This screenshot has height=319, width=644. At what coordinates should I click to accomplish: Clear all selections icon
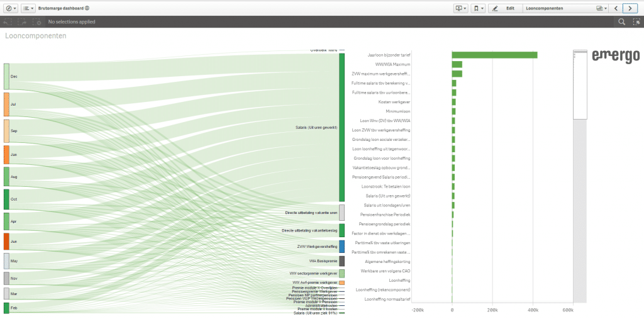[x=37, y=22]
